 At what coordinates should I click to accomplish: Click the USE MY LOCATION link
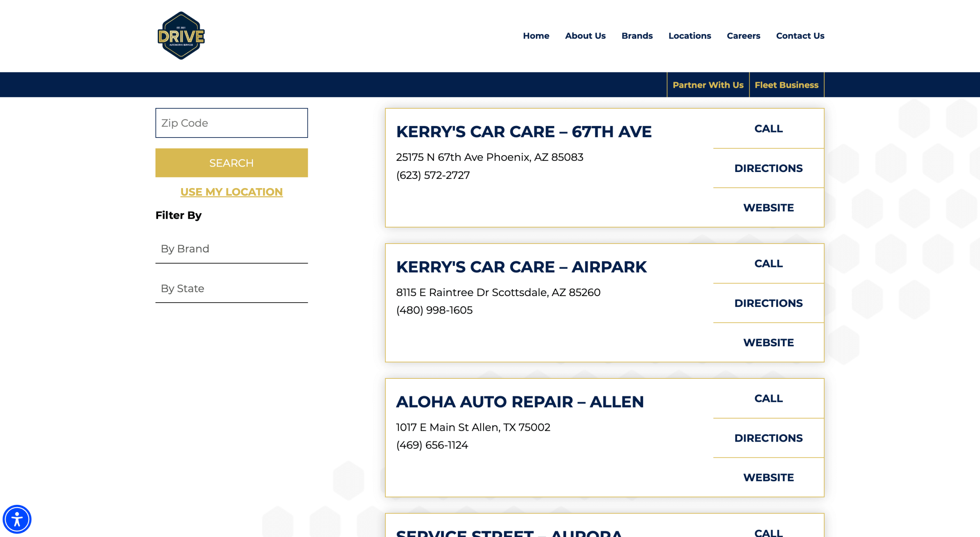[232, 192]
